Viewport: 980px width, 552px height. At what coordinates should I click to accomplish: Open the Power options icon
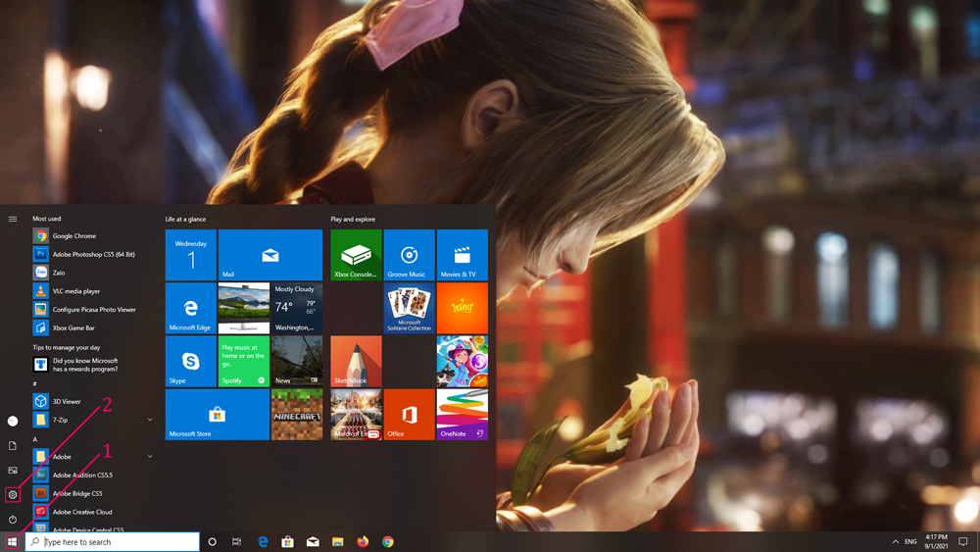click(13, 520)
